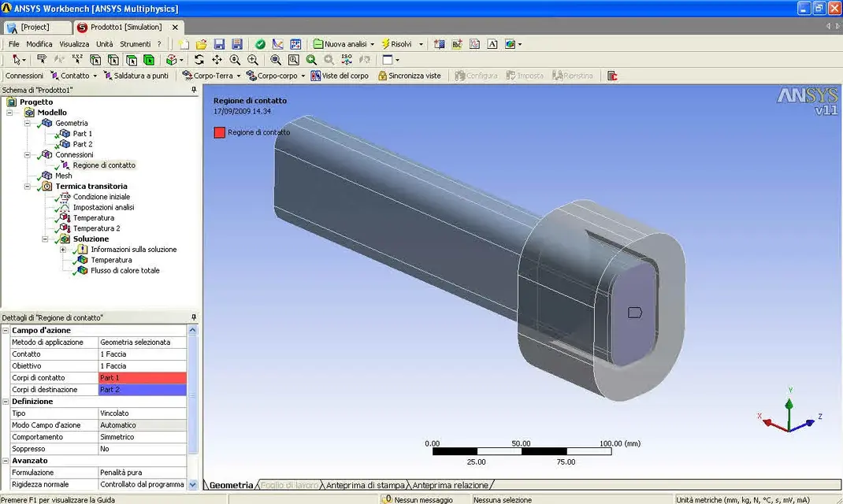Screen dimensions: 843x504
Task: Click the details panel scroll down arrow
Action: pos(192,484)
